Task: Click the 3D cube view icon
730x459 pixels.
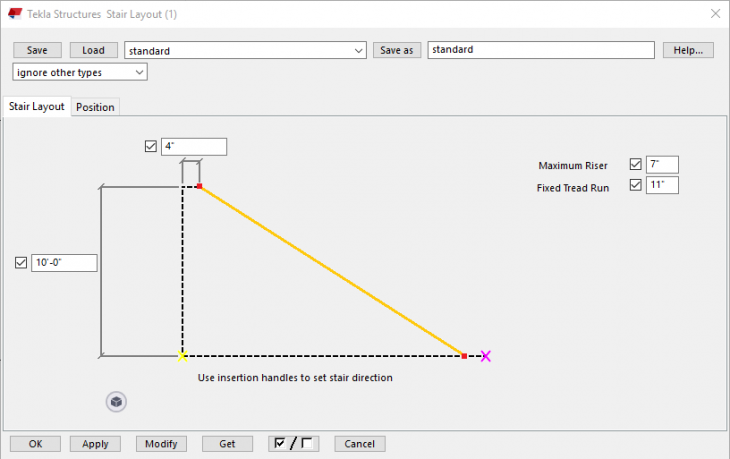Action: (117, 402)
